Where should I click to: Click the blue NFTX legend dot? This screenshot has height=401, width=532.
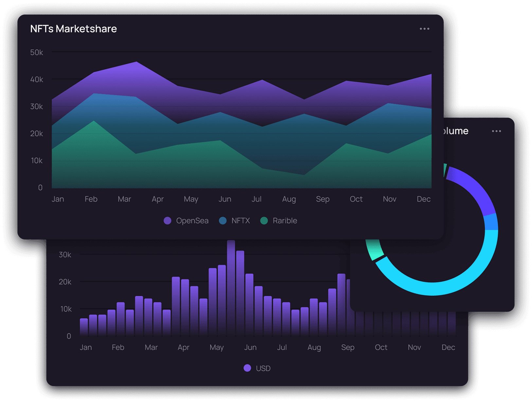223,221
